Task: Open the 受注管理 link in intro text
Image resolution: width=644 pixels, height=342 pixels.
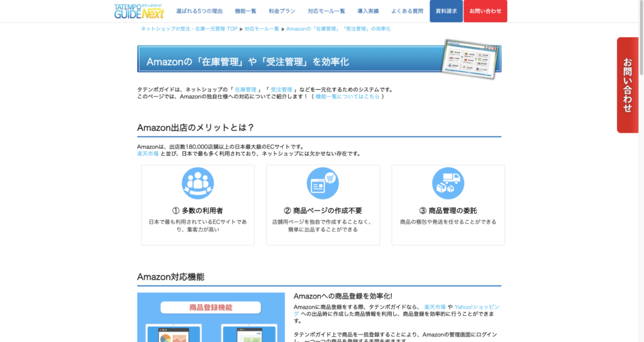Action: click(x=281, y=89)
